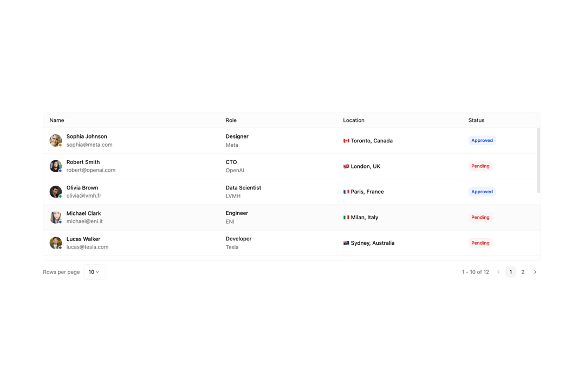Click Olivia Brown's avatar
Viewport: 585px width, 392px height.
coord(56,192)
